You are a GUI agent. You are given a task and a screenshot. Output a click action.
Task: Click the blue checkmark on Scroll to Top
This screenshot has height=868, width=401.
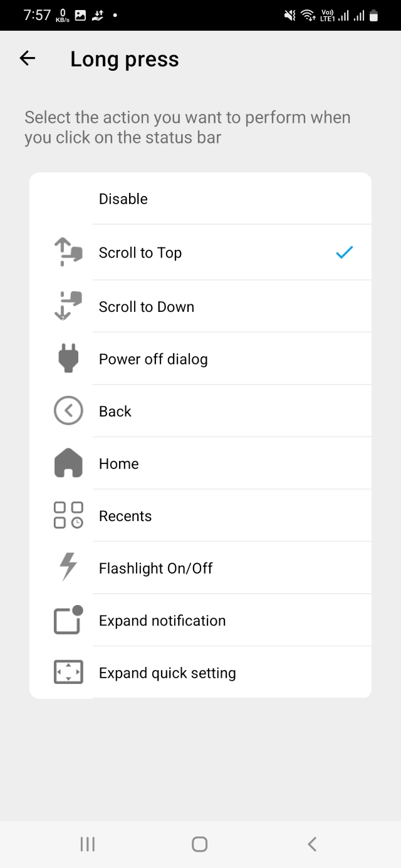tap(345, 252)
